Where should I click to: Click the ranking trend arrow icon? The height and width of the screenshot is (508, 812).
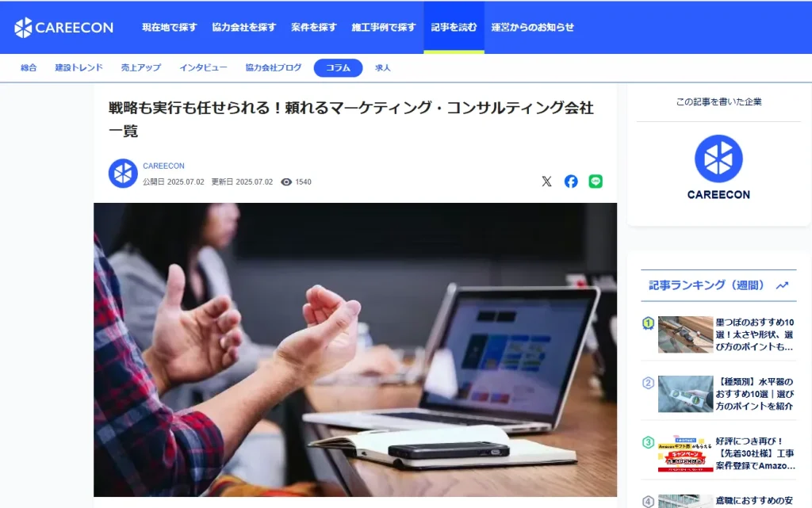(782, 285)
